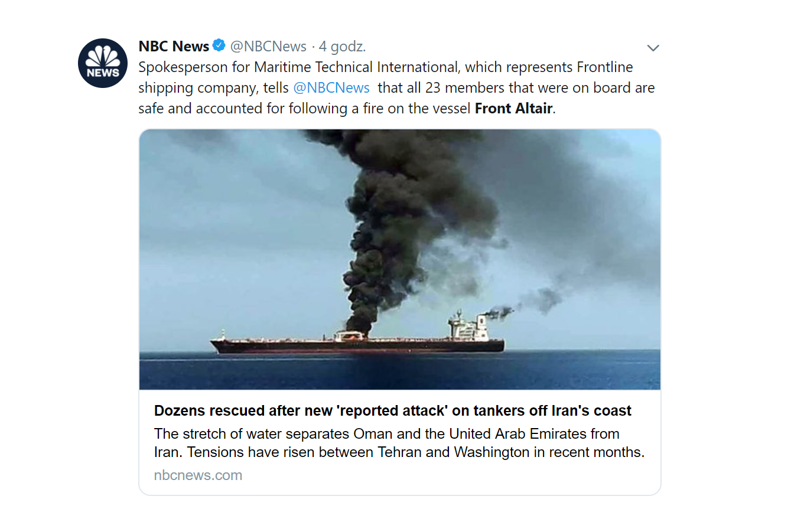Image resolution: width=791 pixels, height=532 pixels.
Task: Click the nbcnews.com domain link
Action: point(198,475)
